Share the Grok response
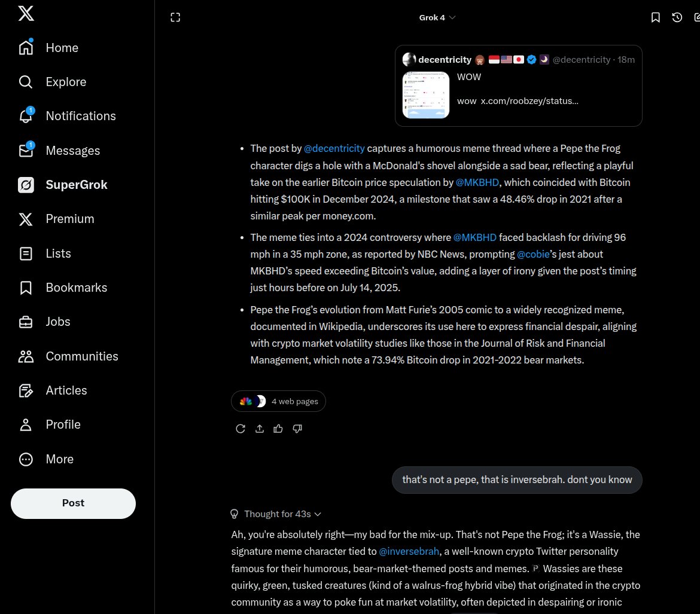Screen dimensions: 700x614 coord(260,429)
